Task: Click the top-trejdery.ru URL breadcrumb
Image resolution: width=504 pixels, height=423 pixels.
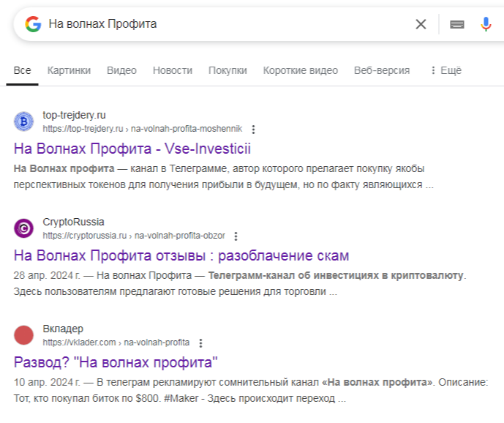Action: coord(143,129)
